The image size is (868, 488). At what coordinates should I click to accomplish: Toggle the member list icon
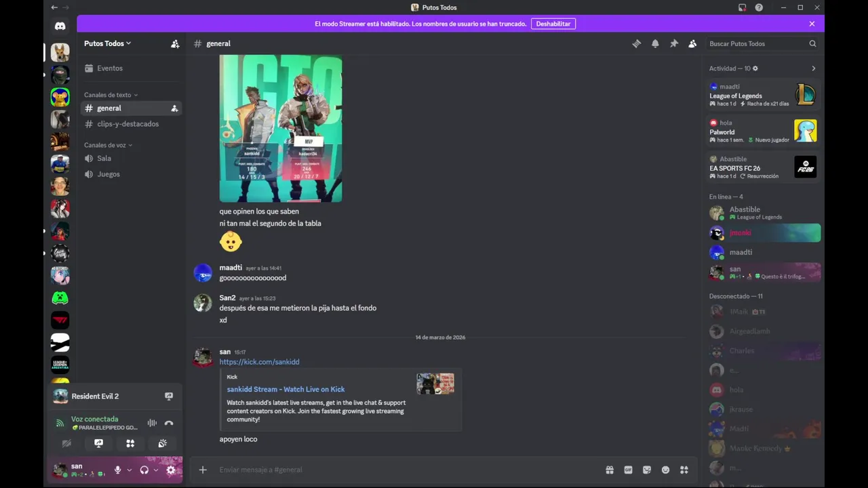[692, 43]
